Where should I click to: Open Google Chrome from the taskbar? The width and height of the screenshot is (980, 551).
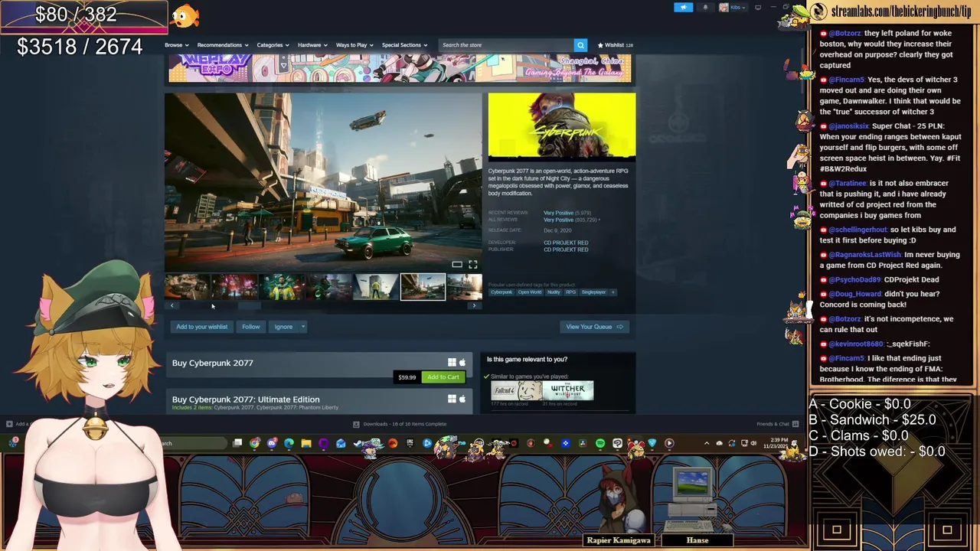click(255, 443)
